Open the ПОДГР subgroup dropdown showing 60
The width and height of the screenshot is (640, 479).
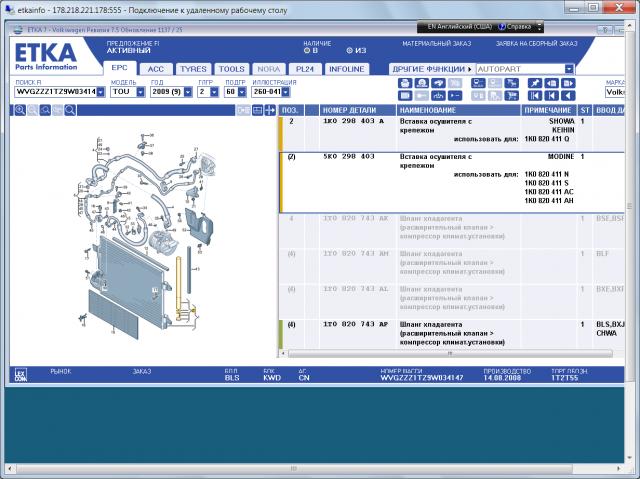[242, 92]
